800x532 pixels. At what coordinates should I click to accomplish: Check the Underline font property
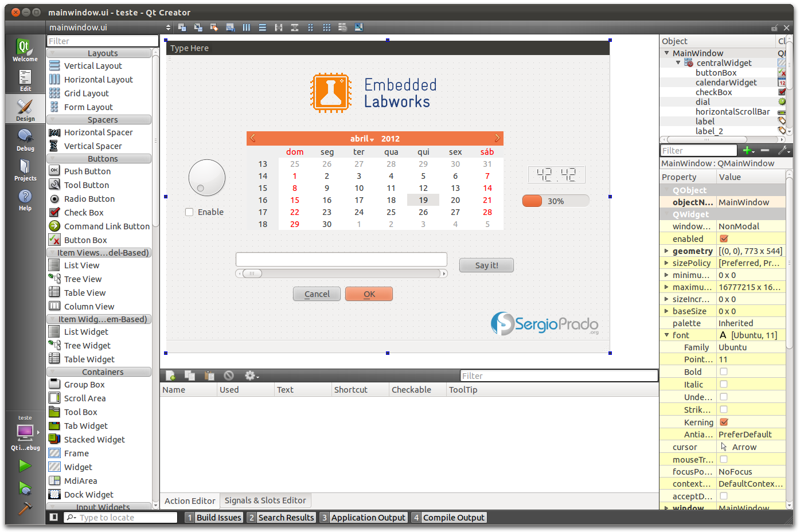tap(724, 397)
